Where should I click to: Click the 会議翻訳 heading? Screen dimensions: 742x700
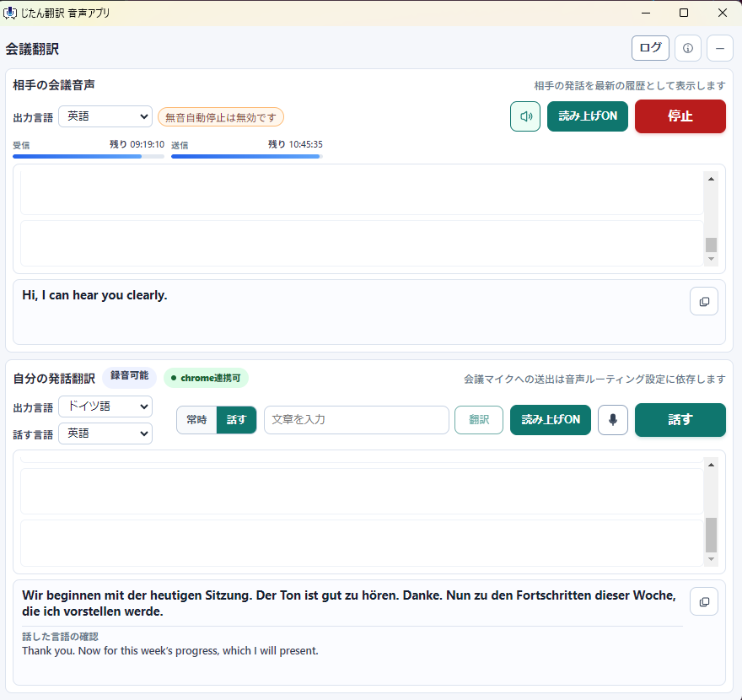(32, 49)
